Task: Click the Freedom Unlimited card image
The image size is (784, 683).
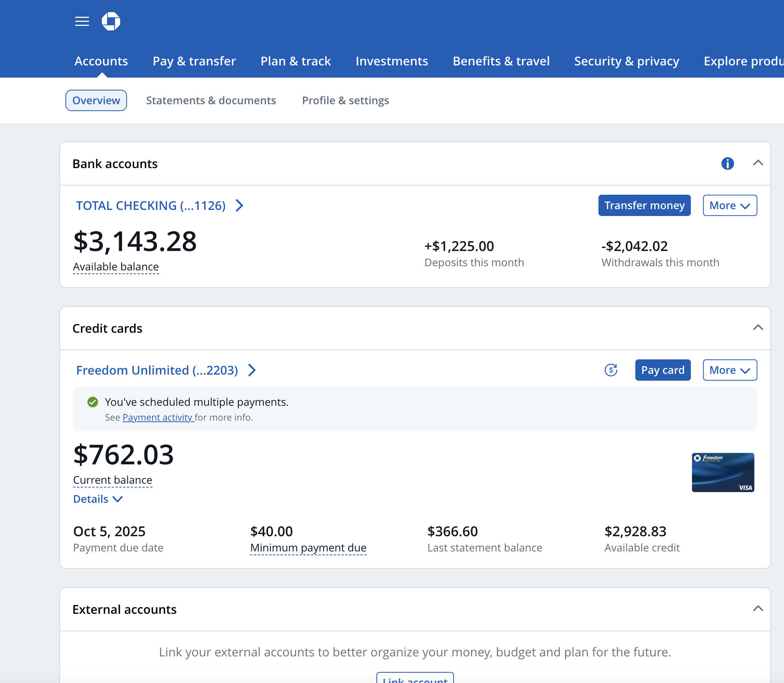Action: 723,472
